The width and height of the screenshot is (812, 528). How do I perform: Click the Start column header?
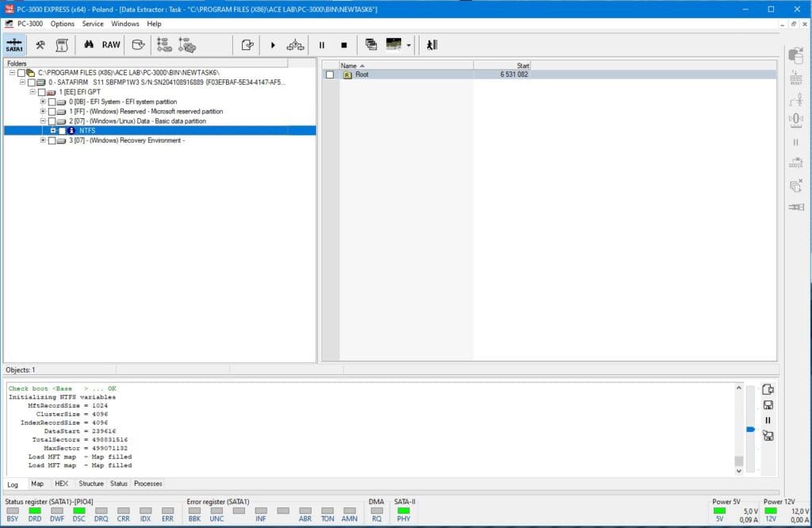pyautogui.click(x=502, y=65)
